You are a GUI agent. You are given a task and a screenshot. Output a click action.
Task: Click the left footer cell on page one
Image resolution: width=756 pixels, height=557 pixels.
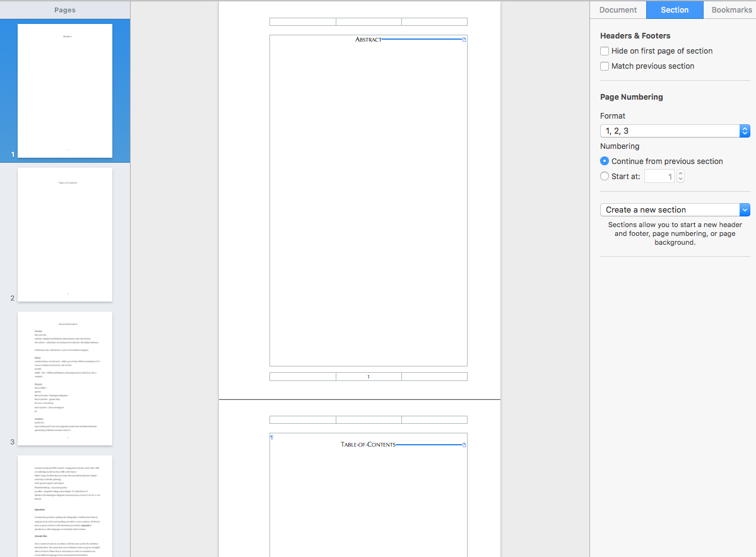303,377
